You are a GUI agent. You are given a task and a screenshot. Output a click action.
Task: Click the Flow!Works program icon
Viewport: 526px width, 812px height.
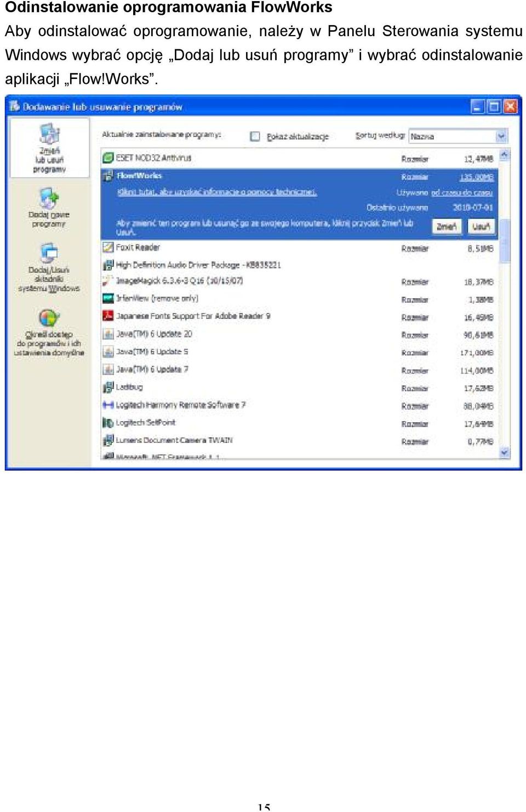108,176
